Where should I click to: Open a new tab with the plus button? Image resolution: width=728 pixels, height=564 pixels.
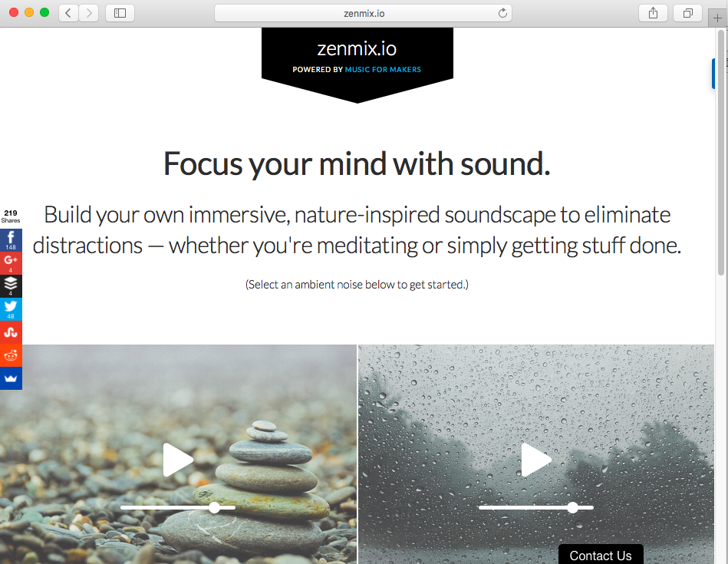717,18
